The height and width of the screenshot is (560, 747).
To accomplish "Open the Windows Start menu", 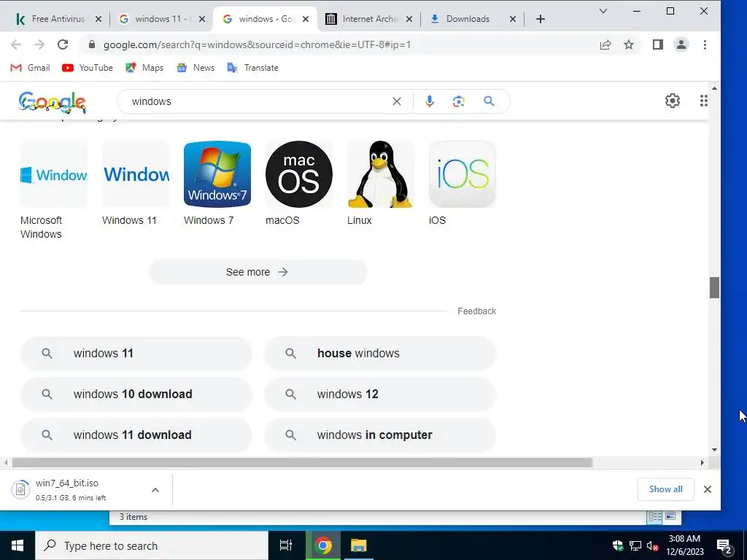I will coord(18,545).
